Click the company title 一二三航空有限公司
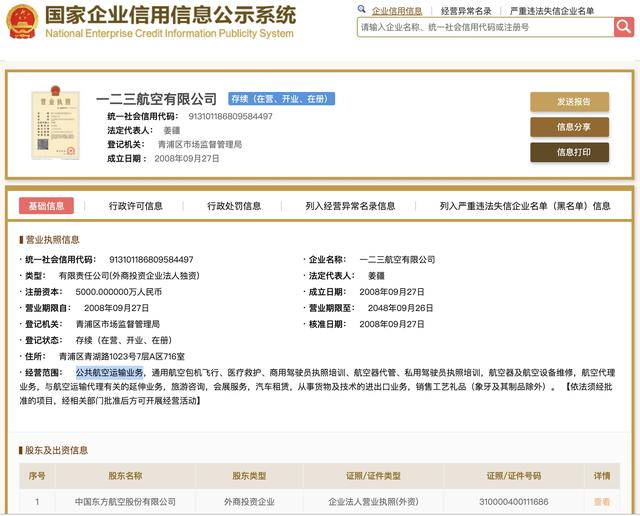Screen dimensions: 640x516 tap(156, 99)
